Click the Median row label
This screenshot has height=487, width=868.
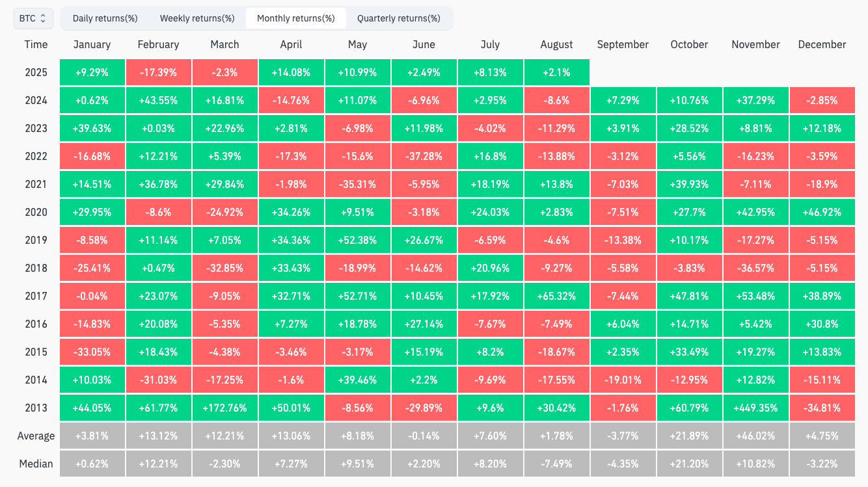click(36, 464)
